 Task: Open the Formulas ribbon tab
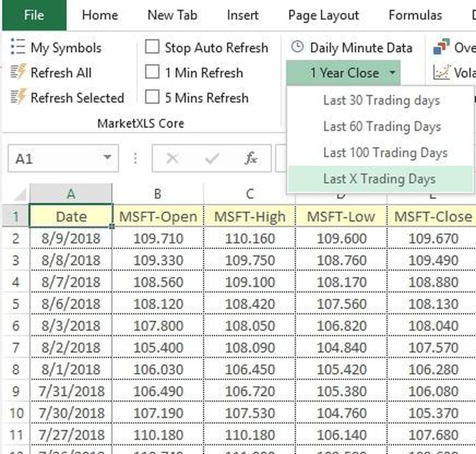pyautogui.click(x=415, y=15)
